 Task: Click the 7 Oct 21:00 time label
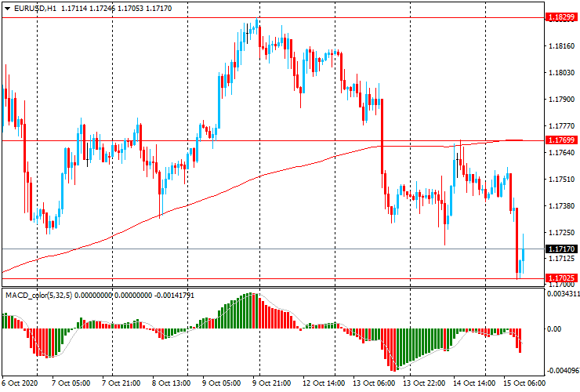[121, 383]
